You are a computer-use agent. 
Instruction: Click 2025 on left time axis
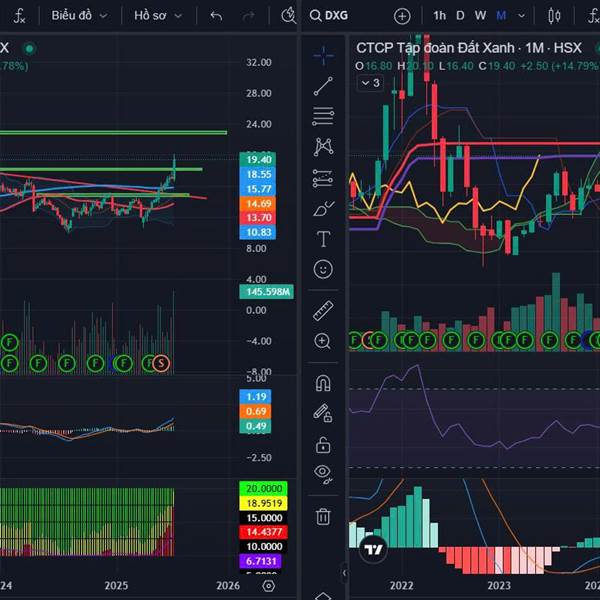pos(116,586)
